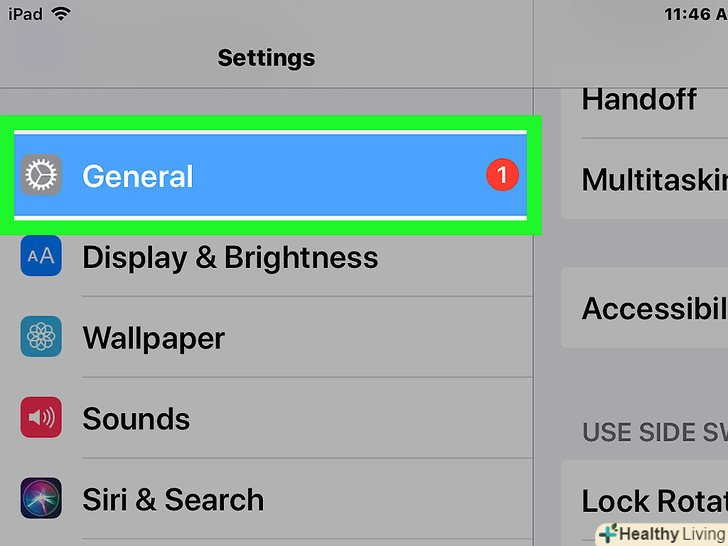Click the Display & Brightness AA icon
This screenshot has height=546, width=728.
click(x=41, y=257)
